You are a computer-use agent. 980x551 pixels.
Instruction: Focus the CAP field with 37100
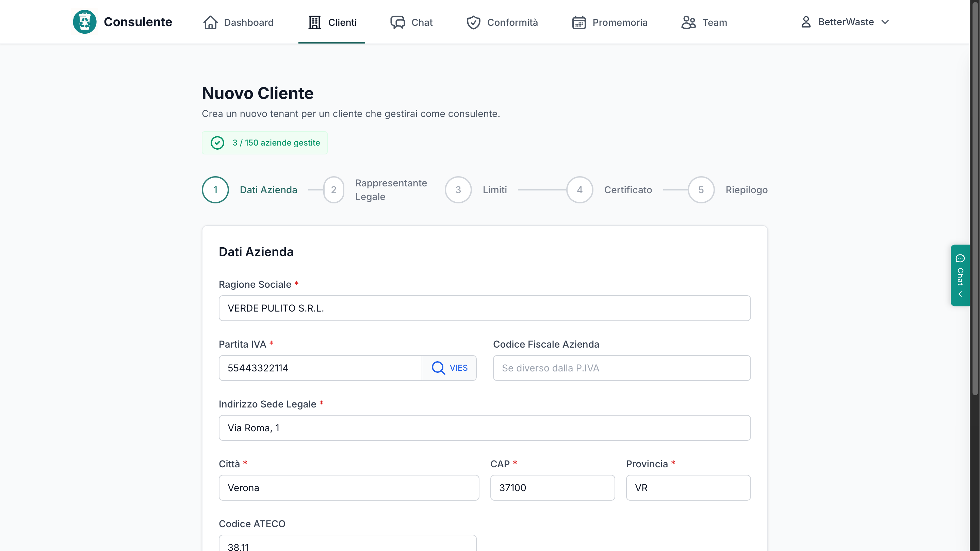[552, 487]
